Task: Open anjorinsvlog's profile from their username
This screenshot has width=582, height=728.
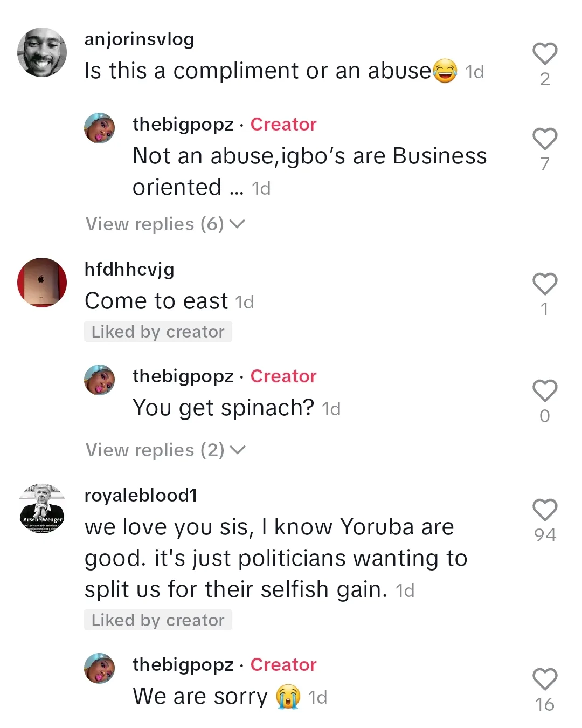Action: coord(139,38)
